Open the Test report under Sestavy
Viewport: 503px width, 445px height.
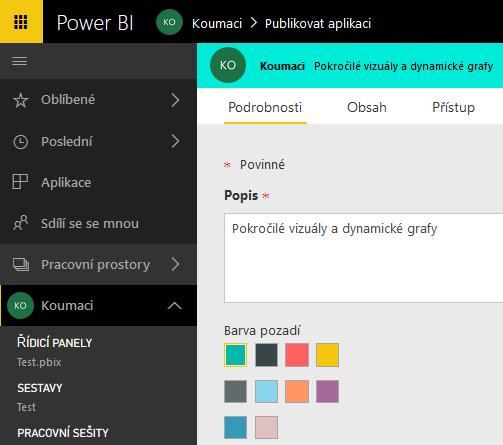[x=26, y=407]
